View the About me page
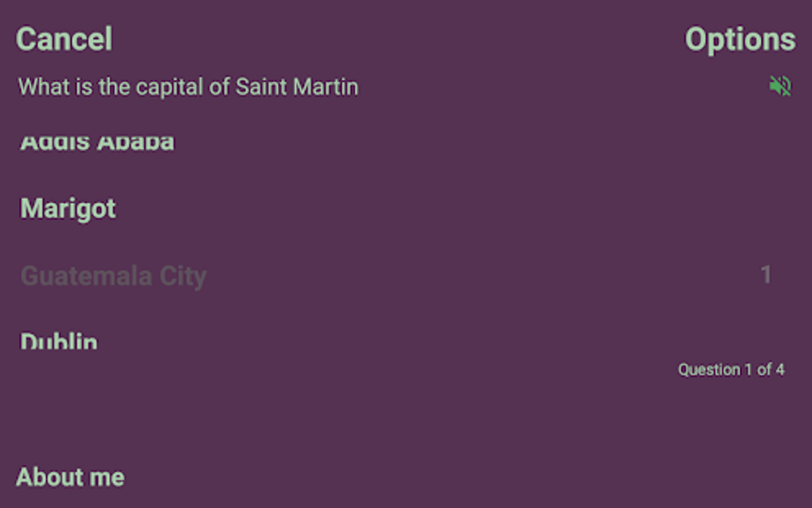The image size is (812, 508). tap(70, 477)
